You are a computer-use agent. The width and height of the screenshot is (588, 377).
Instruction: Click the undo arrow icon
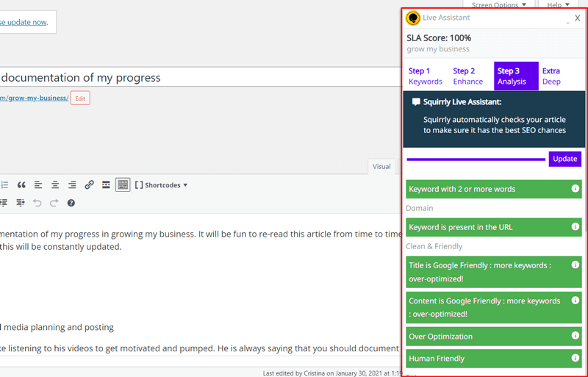pos(37,203)
